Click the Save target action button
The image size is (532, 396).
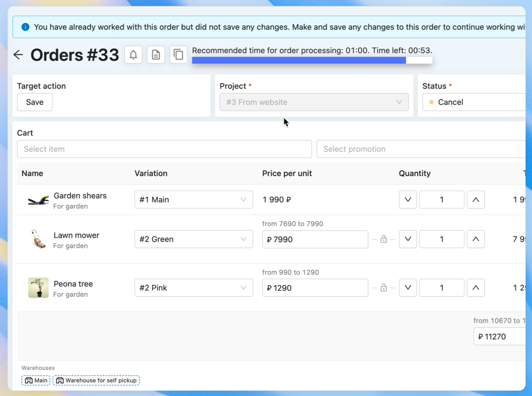coord(35,102)
